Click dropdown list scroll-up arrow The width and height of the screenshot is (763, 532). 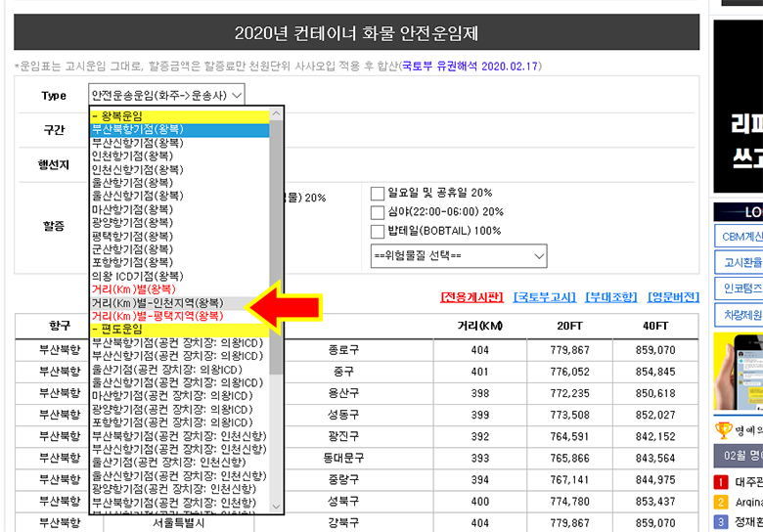tap(276, 113)
